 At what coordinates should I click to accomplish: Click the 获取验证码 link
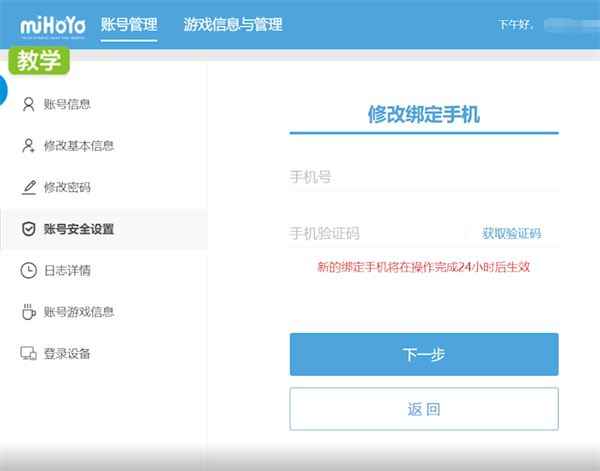point(511,233)
